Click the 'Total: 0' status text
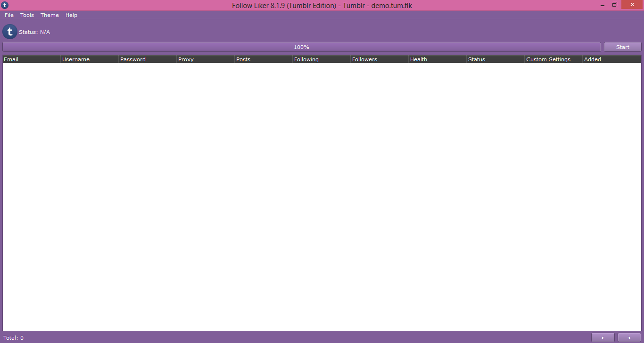 [x=14, y=338]
